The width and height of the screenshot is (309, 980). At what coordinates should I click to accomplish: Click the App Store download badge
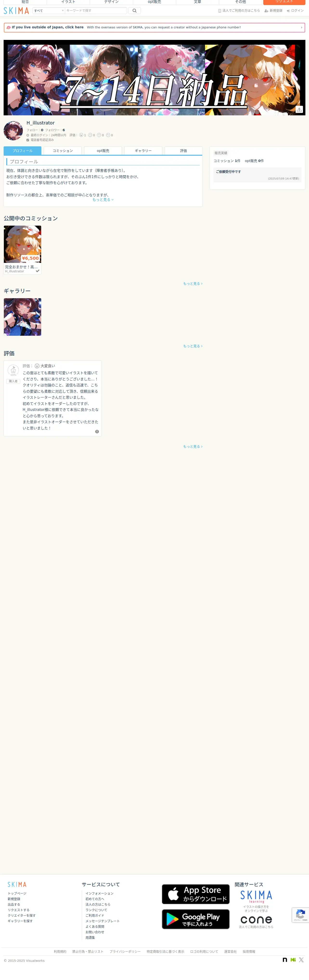tap(196, 894)
